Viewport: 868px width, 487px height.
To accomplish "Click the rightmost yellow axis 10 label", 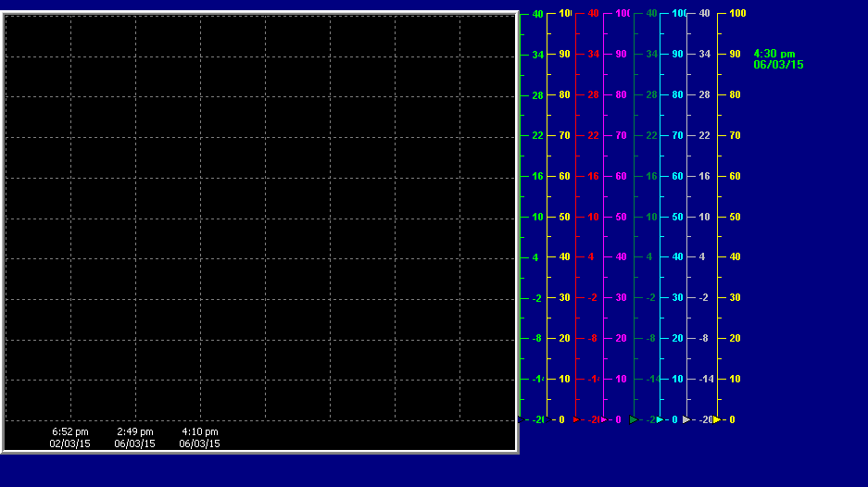I will [735, 379].
